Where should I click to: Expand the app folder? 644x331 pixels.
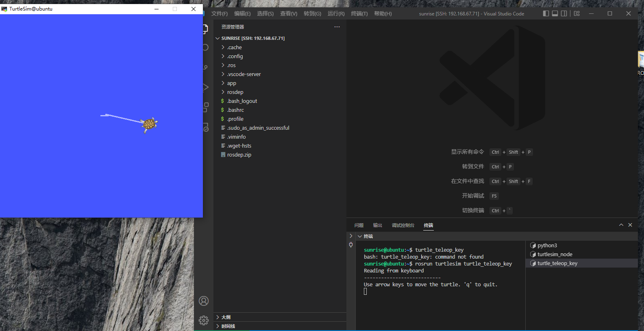223,83
